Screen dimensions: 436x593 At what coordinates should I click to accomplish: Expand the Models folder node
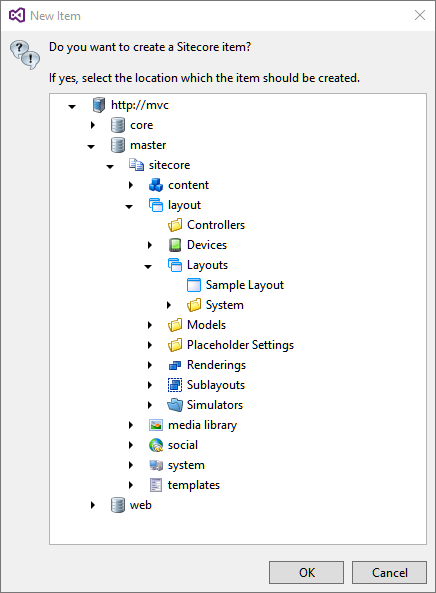[150, 325]
